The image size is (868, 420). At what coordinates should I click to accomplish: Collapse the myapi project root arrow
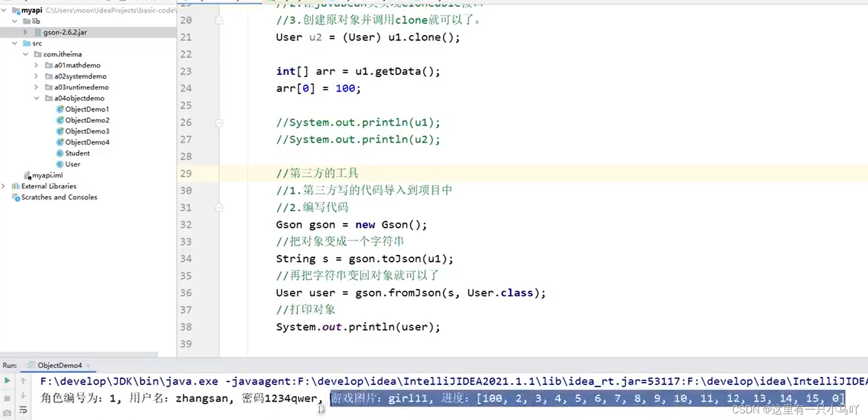click(4, 10)
